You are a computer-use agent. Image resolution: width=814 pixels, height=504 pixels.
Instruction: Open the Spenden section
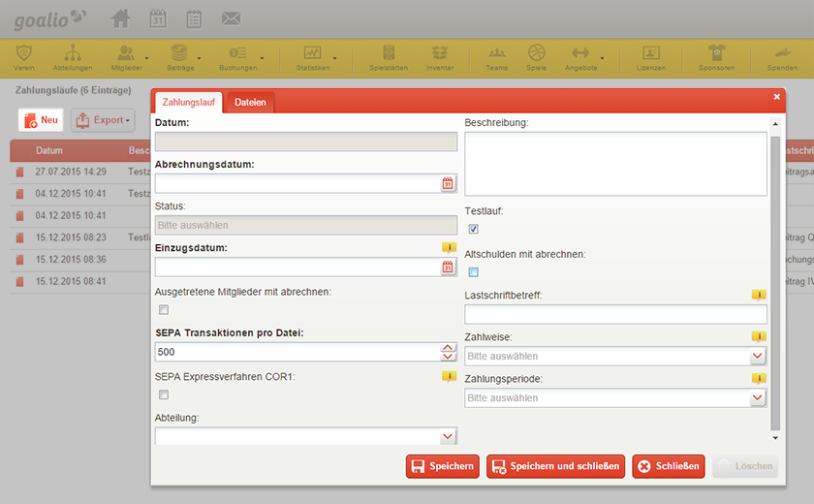[782, 57]
